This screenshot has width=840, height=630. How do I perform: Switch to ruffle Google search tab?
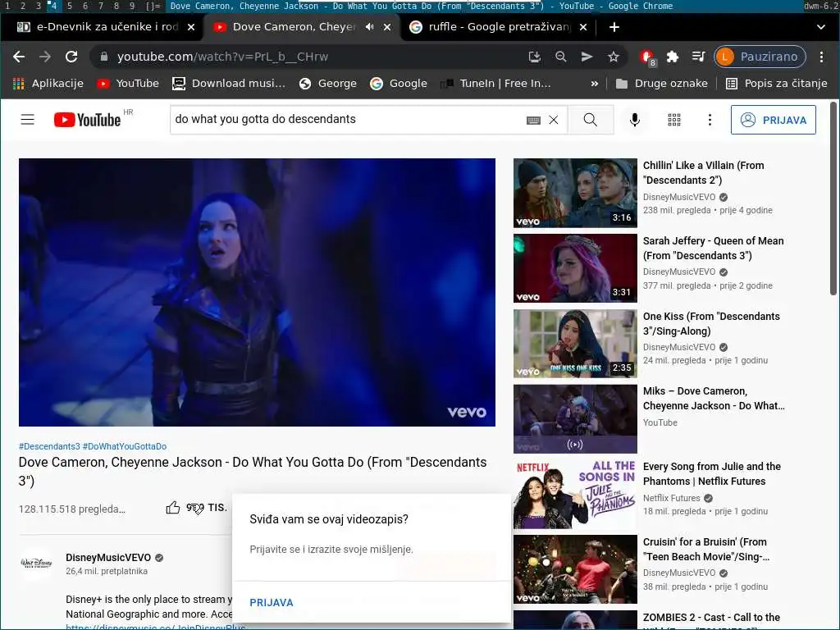coord(491,27)
